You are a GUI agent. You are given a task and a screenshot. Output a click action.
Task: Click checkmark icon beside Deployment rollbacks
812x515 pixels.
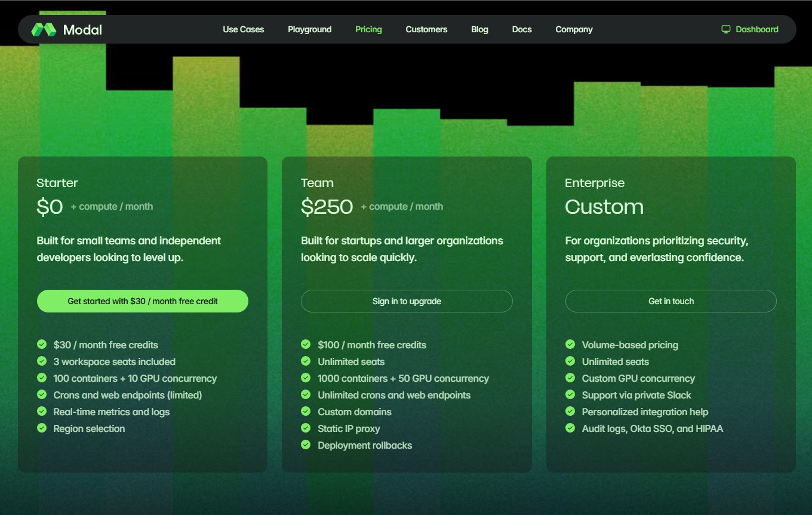306,445
